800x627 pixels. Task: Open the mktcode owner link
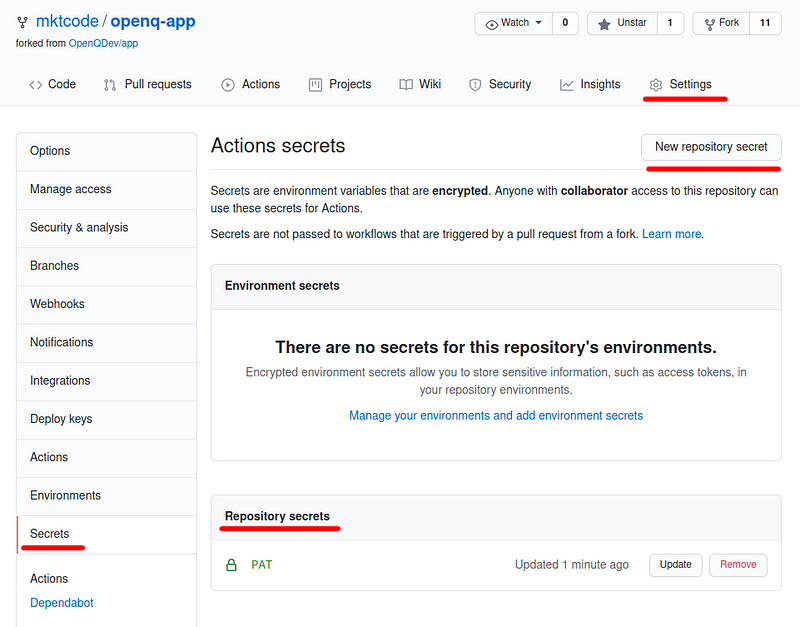point(67,21)
